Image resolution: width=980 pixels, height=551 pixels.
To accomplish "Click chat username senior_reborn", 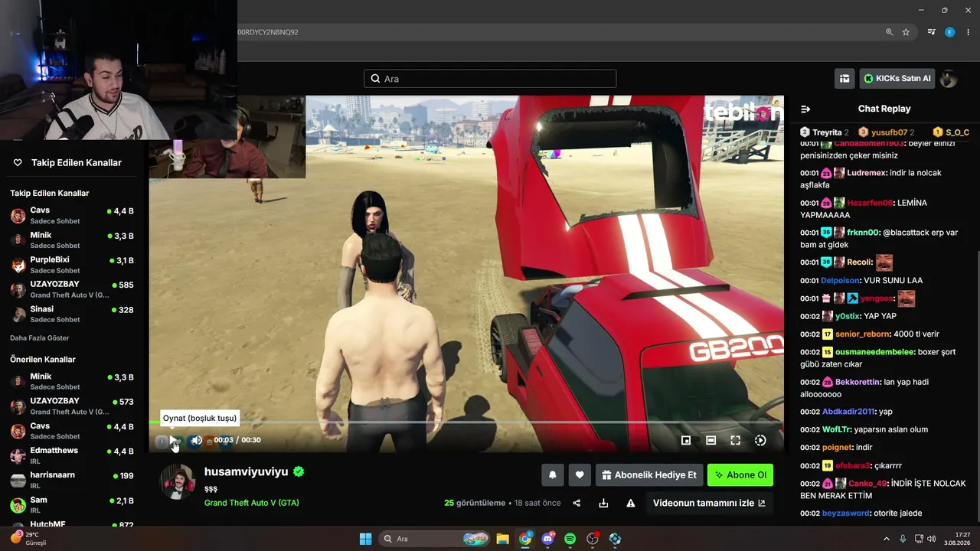I will tap(862, 334).
